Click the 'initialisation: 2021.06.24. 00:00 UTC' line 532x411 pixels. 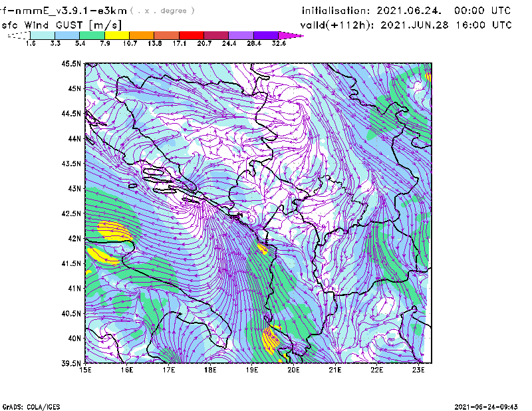(406, 11)
